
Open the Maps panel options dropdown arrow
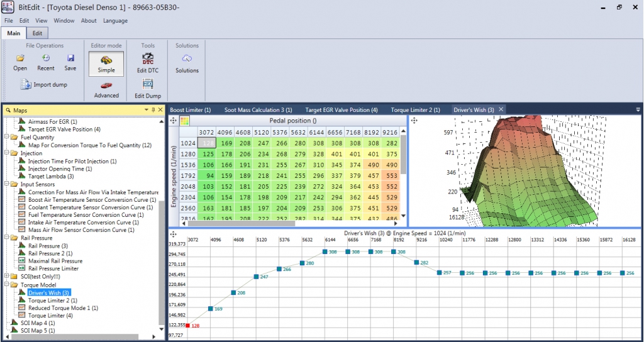click(x=147, y=110)
